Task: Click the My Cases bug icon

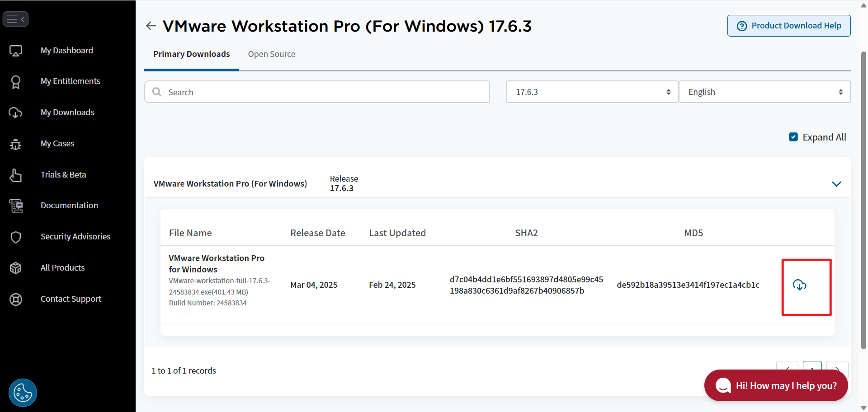Action: point(16,144)
